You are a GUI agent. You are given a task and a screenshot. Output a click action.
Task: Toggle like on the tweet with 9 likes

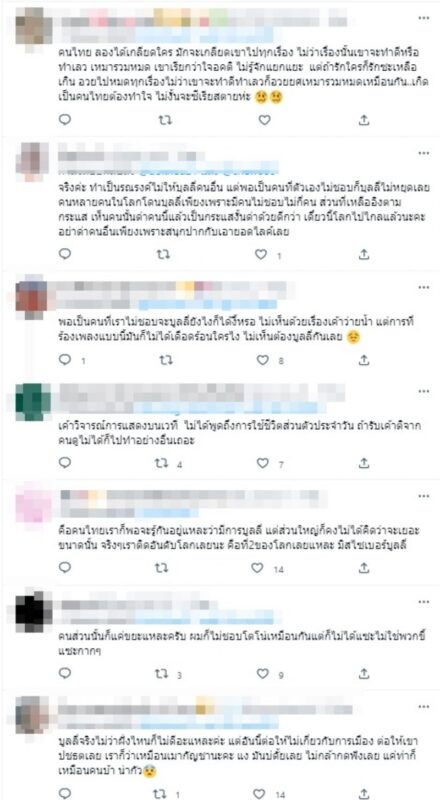262,673
